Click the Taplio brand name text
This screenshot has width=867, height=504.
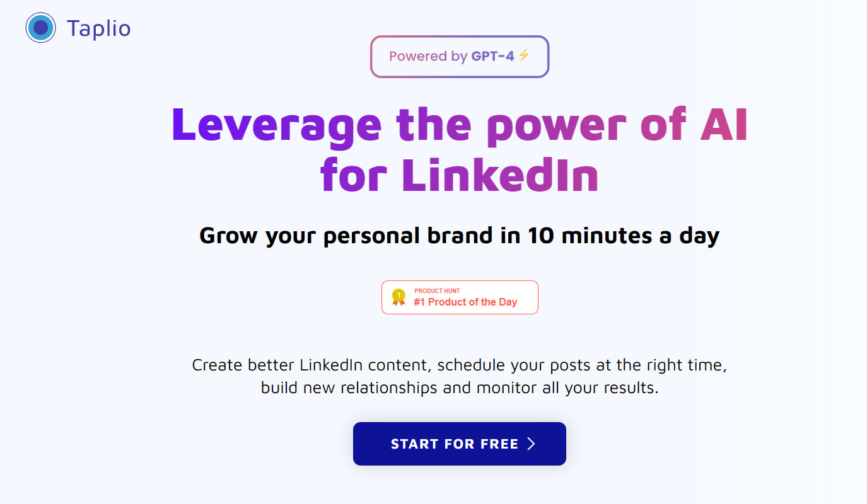(98, 28)
